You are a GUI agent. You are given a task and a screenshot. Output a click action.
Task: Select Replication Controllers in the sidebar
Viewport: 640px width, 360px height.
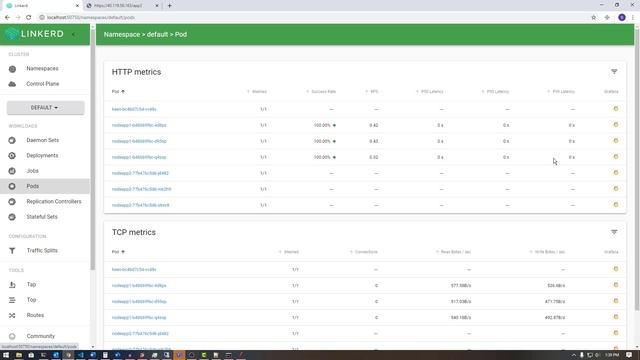pos(45,202)
